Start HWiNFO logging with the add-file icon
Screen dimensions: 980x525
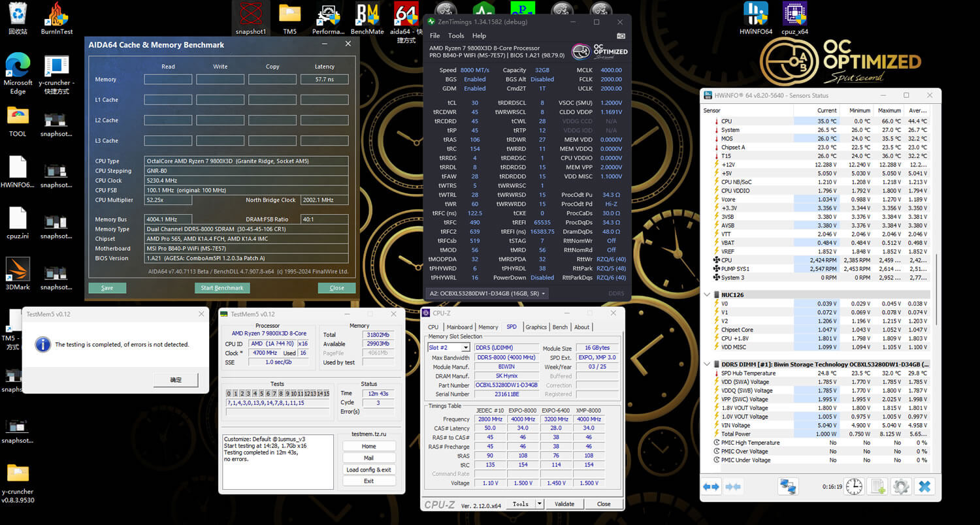tap(877, 486)
